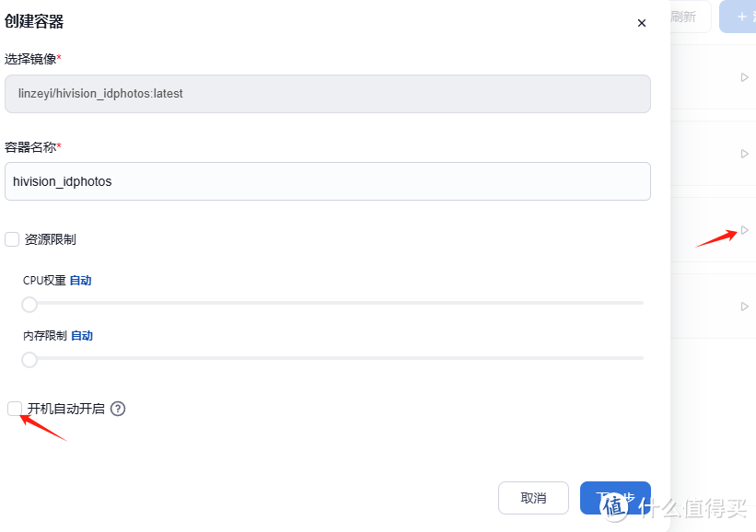Click 自动 next to CPU权重
The width and height of the screenshot is (756, 532).
coord(80,280)
